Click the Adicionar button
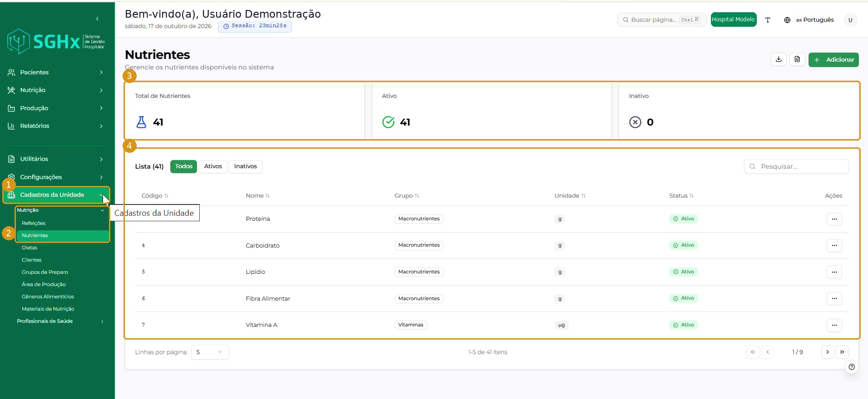The height and width of the screenshot is (399, 868). [833, 60]
